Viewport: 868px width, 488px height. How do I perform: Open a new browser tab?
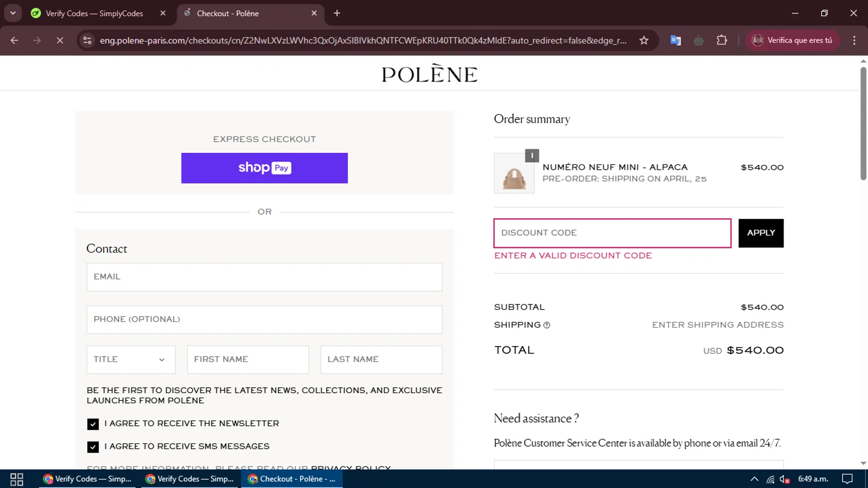(337, 13)
